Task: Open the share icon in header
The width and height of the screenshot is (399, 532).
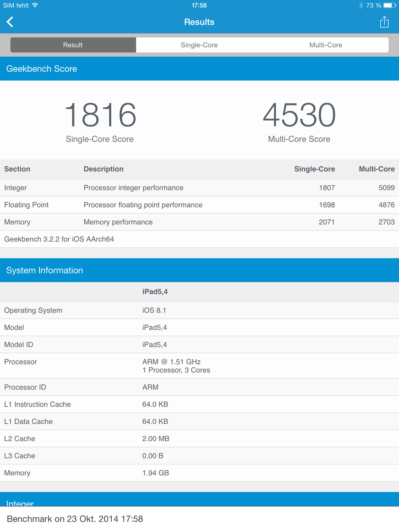Action: pyautogui.click(x=384, y=22)
